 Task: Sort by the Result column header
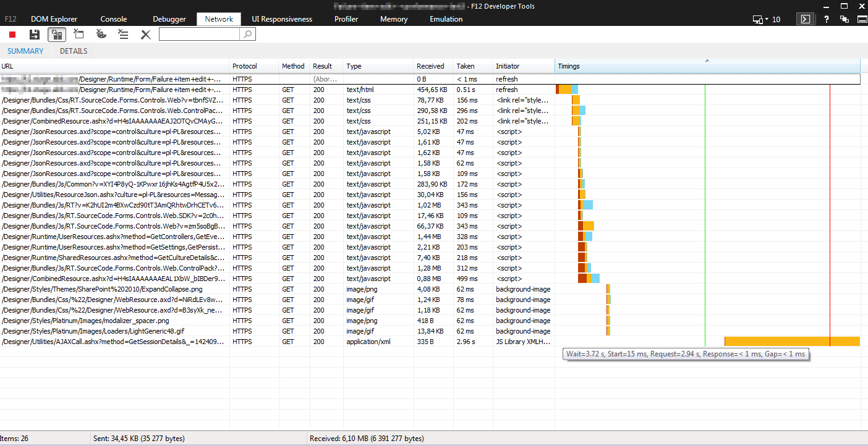(326, 66)
